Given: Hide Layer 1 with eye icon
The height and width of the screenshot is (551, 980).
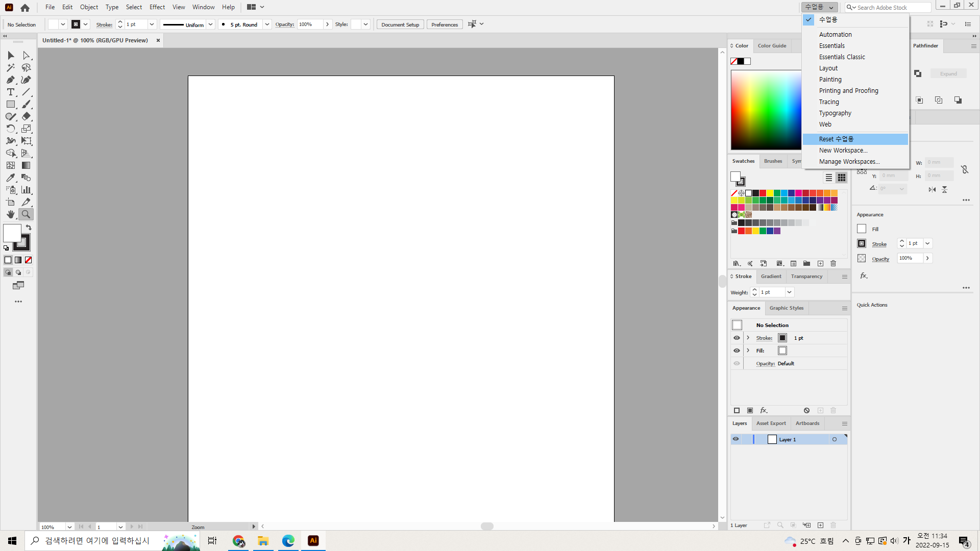Looking at the screenshot, I should pos(736,439).
